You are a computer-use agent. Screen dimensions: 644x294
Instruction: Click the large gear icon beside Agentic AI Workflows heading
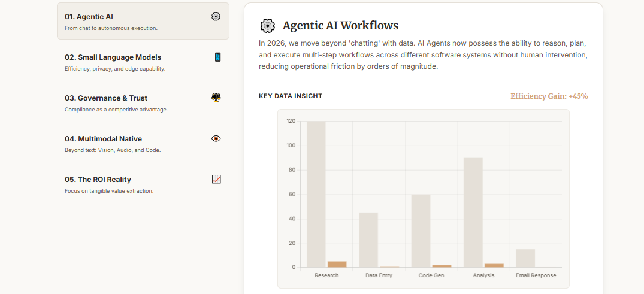click(x=267, y=26)
